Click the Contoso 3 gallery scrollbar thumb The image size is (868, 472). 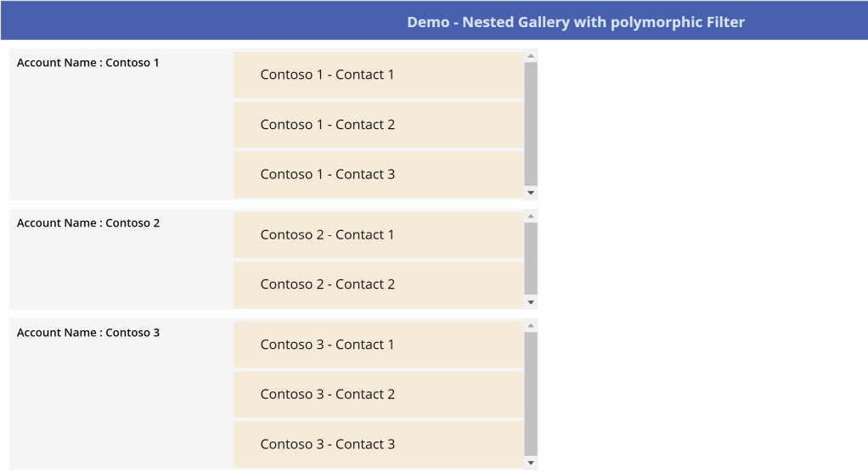(531, 394)
